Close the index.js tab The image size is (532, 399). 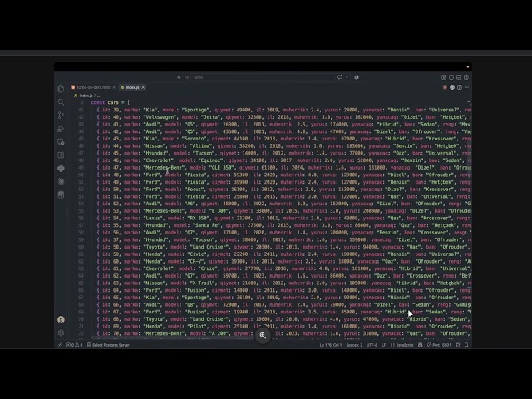point(144,87)
